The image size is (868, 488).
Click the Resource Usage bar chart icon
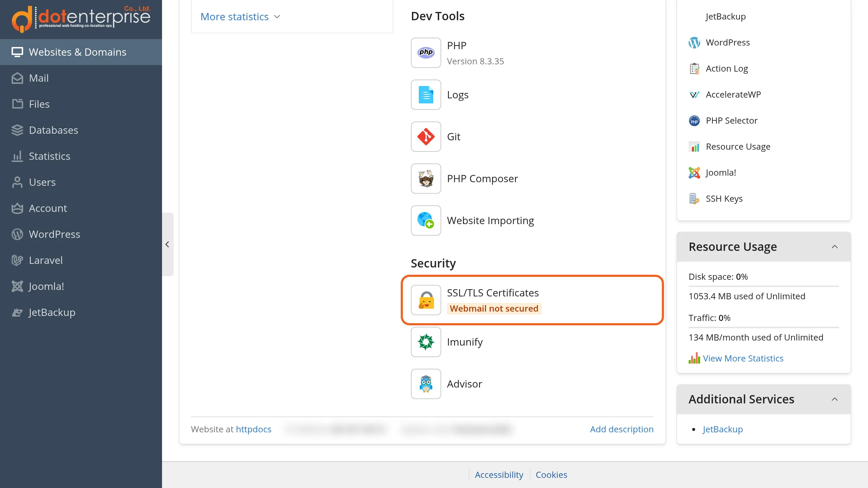pyautogui.click(x=694, y=147)
